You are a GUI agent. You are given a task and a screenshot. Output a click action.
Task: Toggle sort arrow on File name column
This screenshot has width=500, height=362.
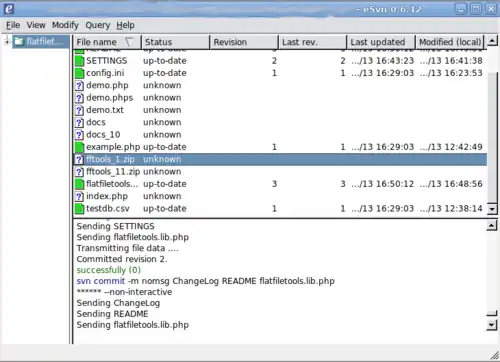click(x=129, y=42)
